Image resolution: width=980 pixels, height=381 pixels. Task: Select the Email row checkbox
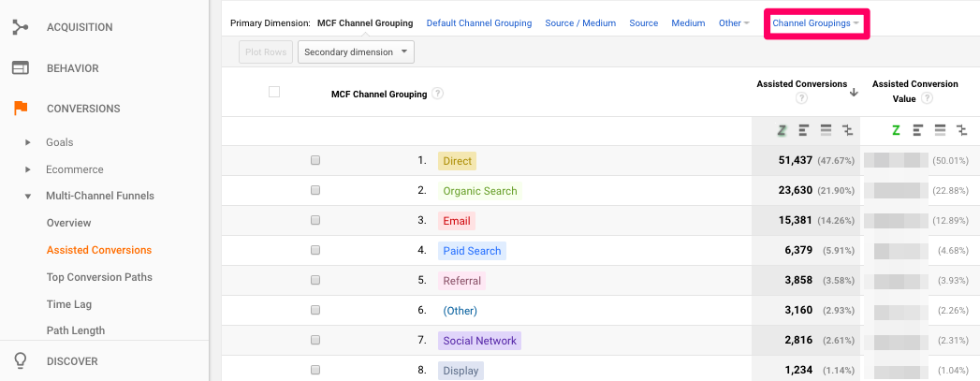(x=315, y=221)
